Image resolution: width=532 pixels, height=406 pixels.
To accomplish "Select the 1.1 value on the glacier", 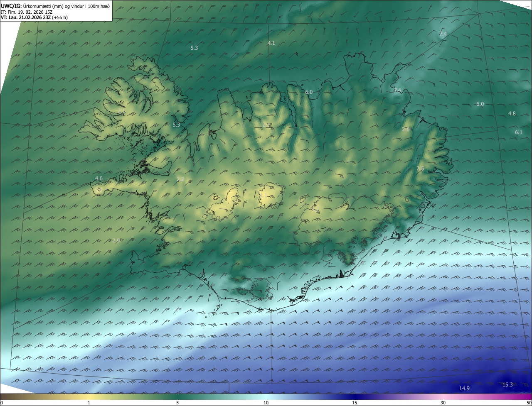I will click(x=264, y=195).
